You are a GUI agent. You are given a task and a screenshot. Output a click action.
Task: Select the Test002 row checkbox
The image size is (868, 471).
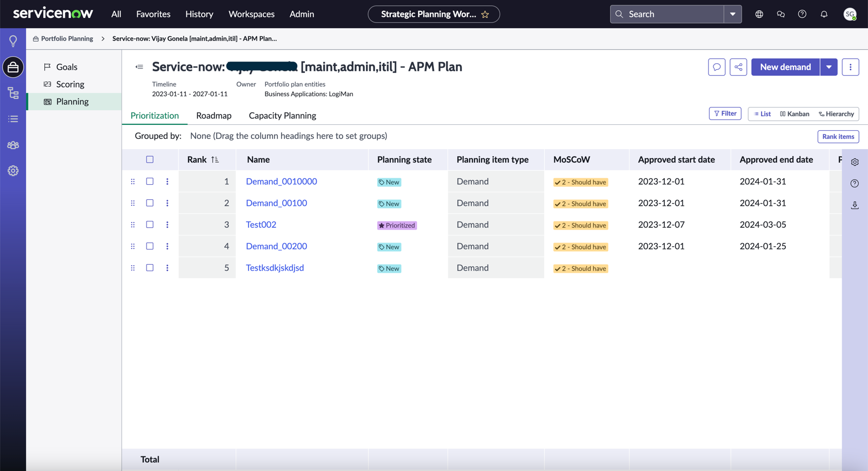pos(150,225)
